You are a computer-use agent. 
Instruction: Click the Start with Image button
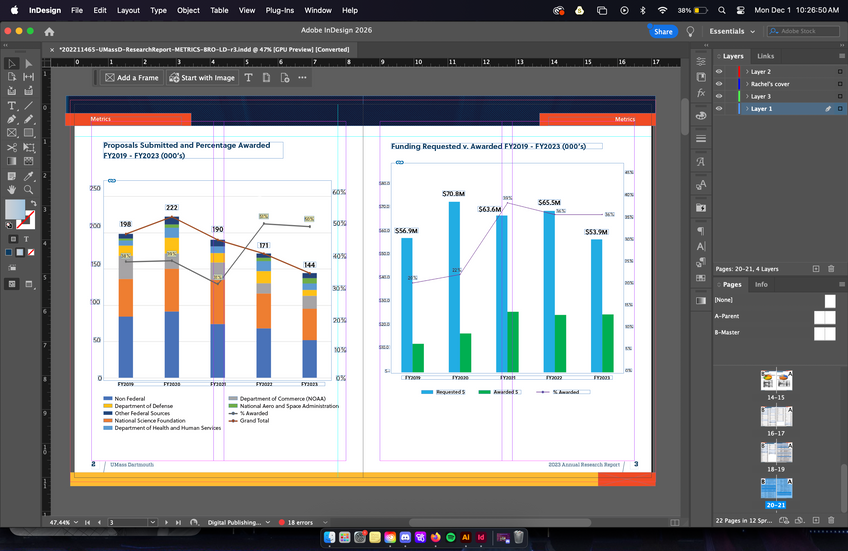(x=202, y=78)
